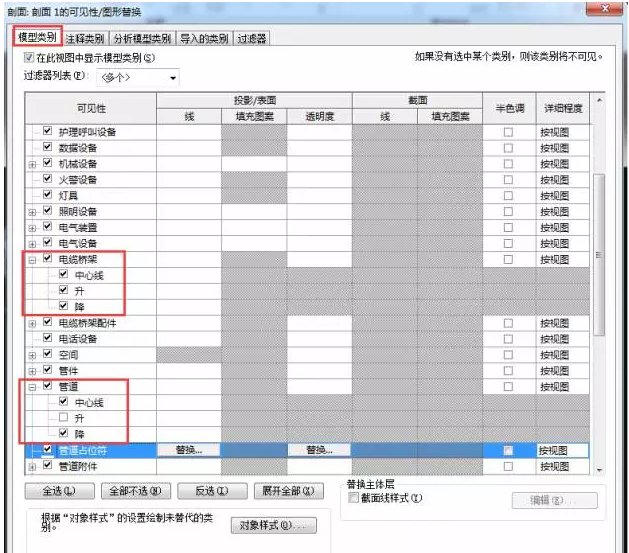Open the 过滤器 tab

pos(252,40)
